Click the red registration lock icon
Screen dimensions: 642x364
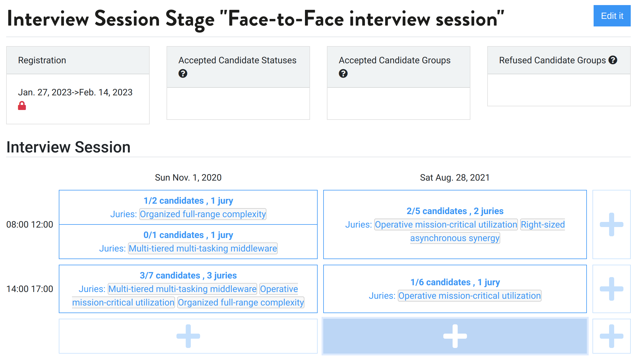pyautogui.click(x=22, y=106)
